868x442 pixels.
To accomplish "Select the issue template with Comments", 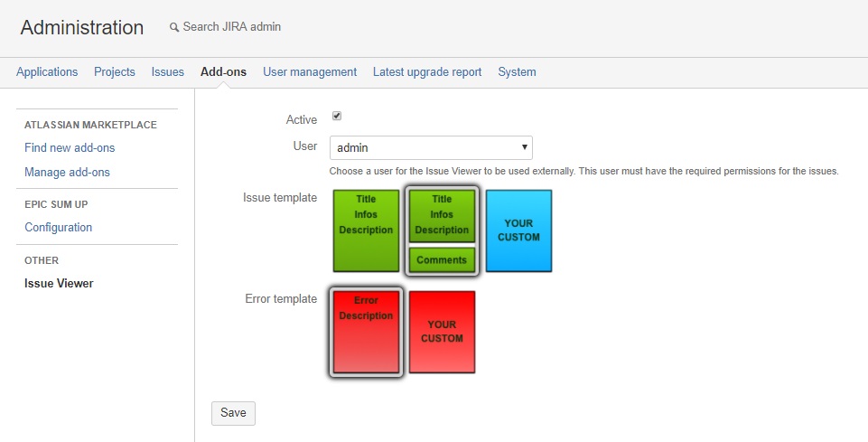I will pos(442,231).
